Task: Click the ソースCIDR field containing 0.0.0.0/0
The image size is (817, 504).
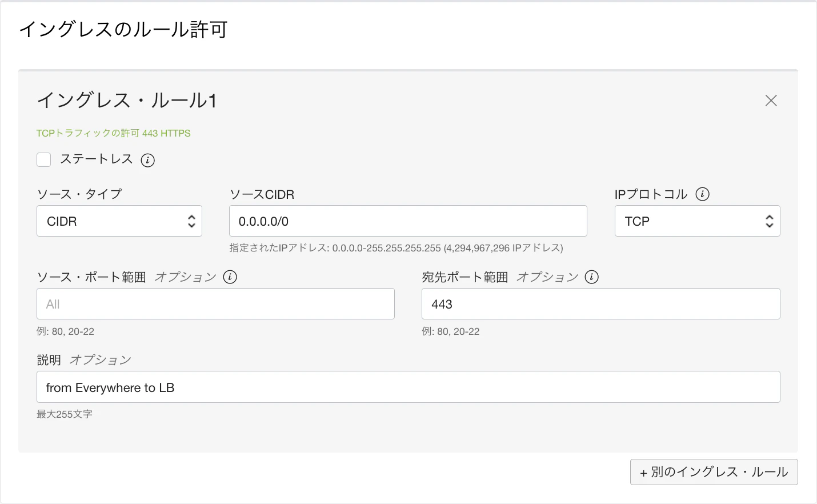Action: tap(408, 221)
